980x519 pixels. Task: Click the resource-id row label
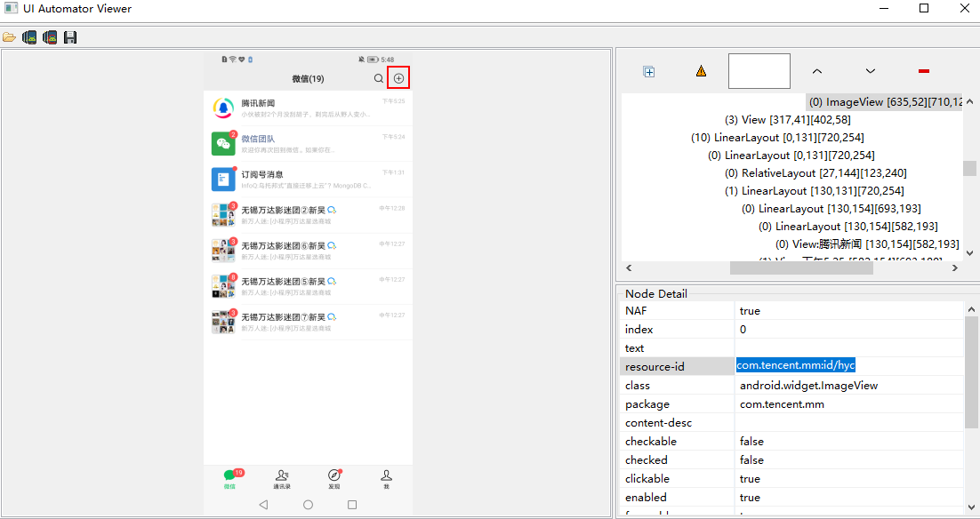(655, 367)
